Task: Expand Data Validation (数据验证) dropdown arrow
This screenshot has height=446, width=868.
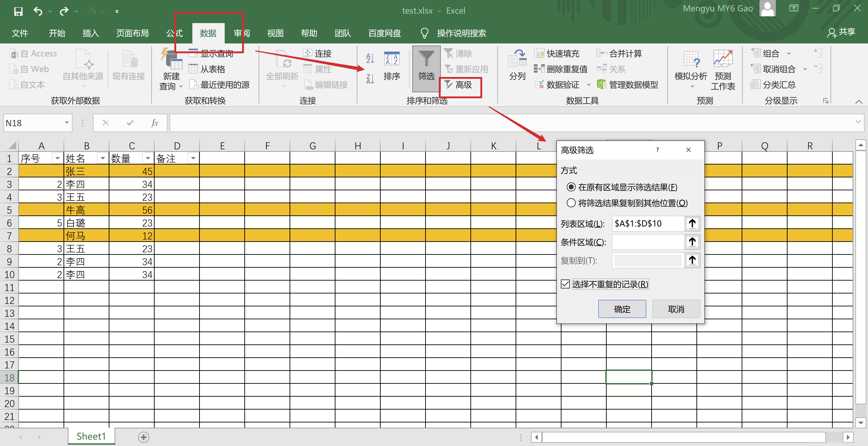Action: pyautogui.click(x=588, y=85)
